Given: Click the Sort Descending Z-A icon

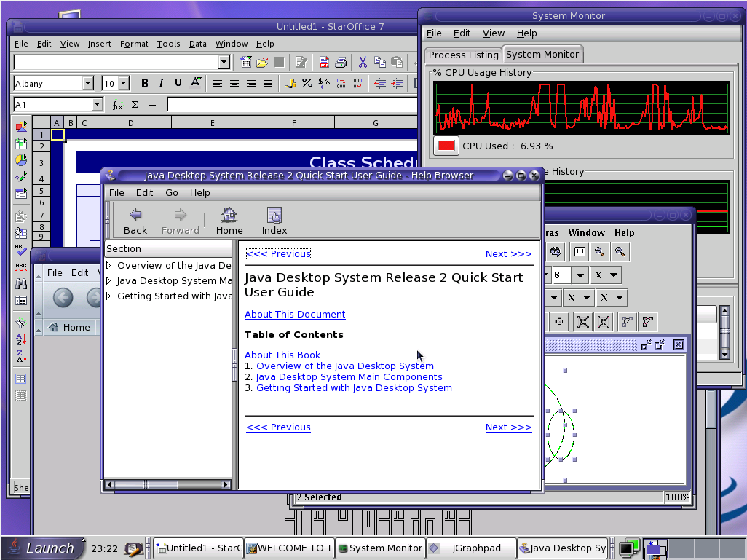Looking at the screenshot, I should point(21,355).
